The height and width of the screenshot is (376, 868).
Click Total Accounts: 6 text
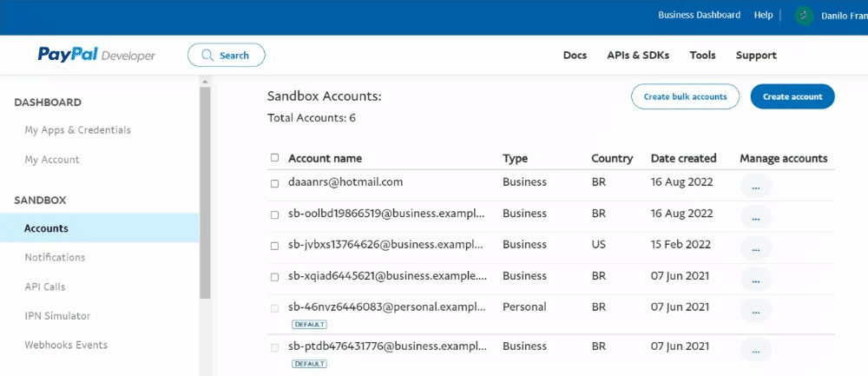311,118
